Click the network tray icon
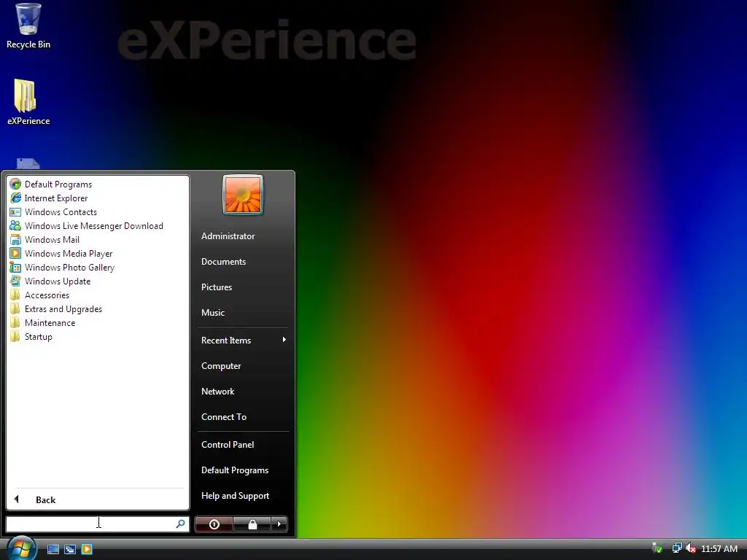 pyautogui.click(x=676, y=548)
